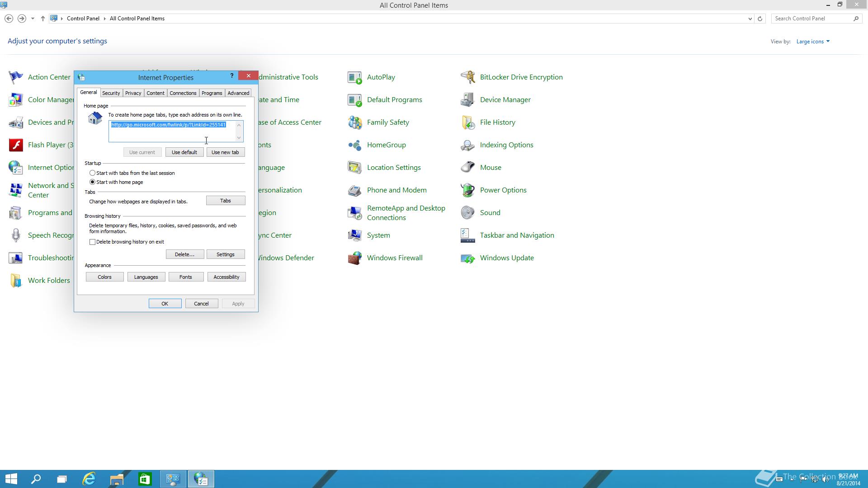Image resolution: width=868 pixels, height=488 pixels.
Task: Expand the breadcrumb arrow after Control Panel
Action: 104,19
